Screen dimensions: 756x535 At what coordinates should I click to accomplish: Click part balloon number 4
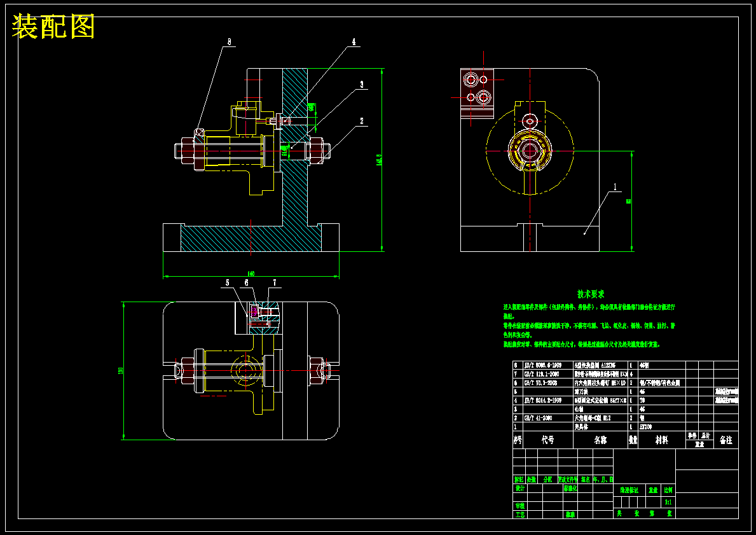[x=354, y=42]
